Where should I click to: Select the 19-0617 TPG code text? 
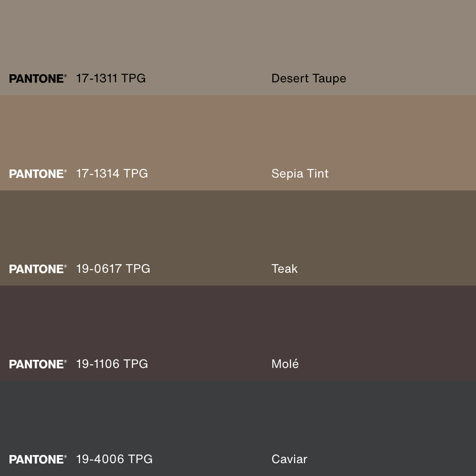[x=113, y=268]
